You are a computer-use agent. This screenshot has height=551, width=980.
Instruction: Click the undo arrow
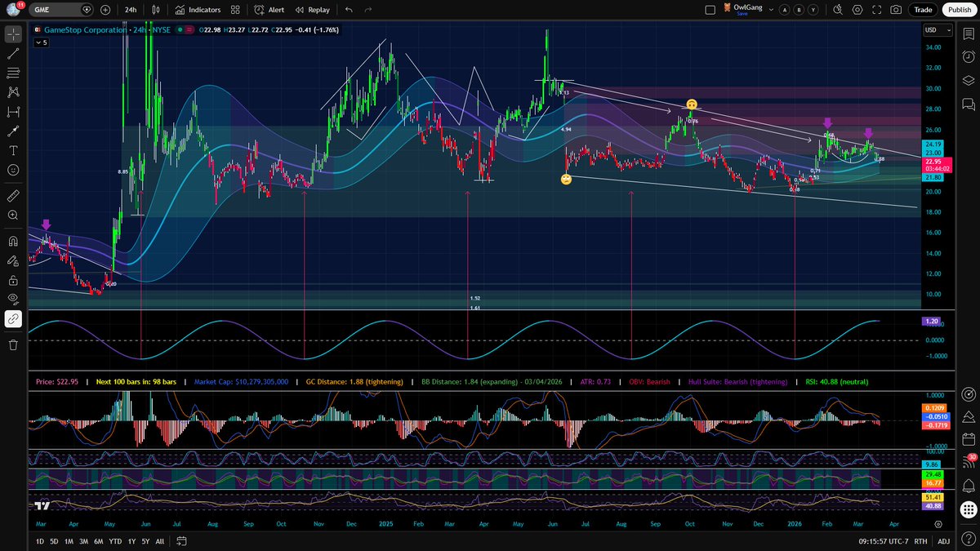coord(349,10)
